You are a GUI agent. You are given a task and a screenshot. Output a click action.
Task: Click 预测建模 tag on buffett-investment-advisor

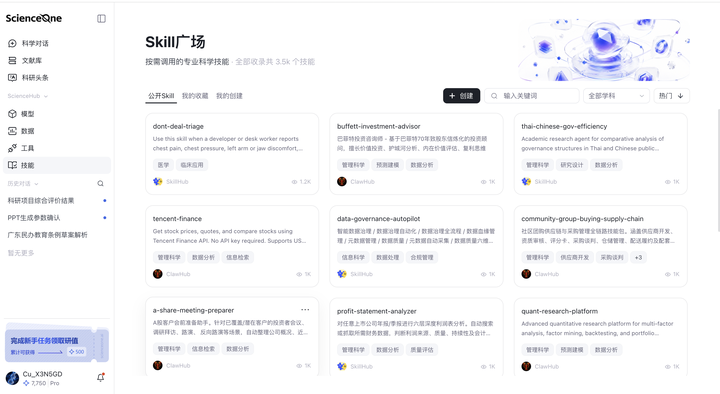point(388,165)
